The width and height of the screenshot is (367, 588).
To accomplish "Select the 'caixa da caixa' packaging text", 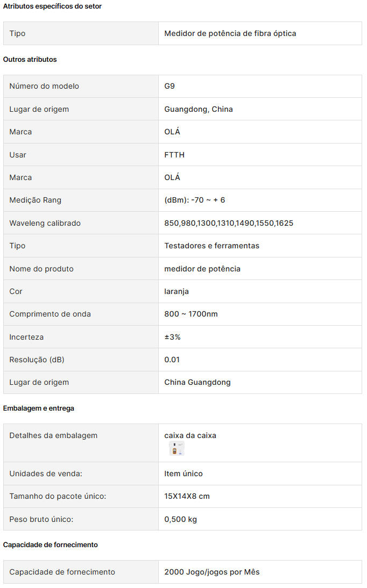I will coord(190,435).
